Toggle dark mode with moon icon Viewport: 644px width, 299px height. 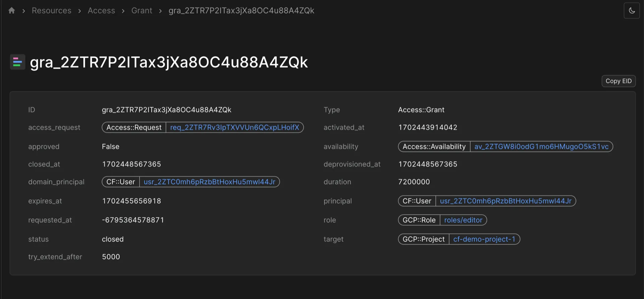(x=632, y=11)
